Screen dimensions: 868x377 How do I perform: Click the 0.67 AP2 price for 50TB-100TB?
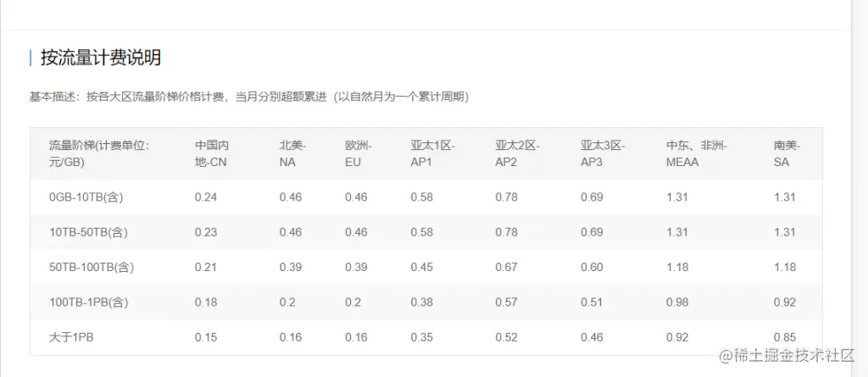(507, 268)
